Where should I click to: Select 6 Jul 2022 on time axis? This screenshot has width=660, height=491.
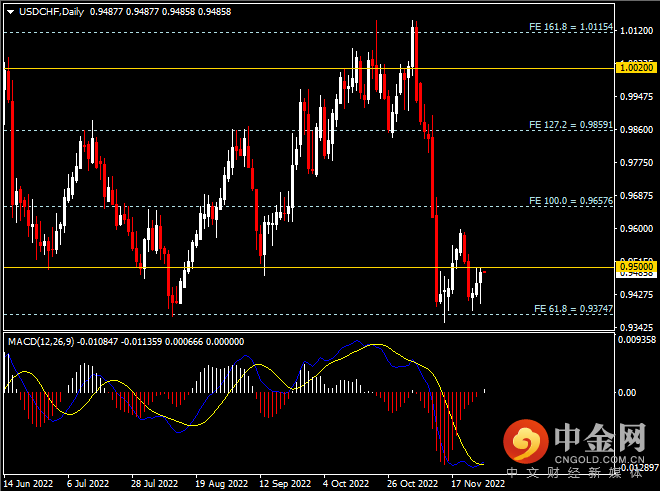pyautogui.click(x=88, y=481)
